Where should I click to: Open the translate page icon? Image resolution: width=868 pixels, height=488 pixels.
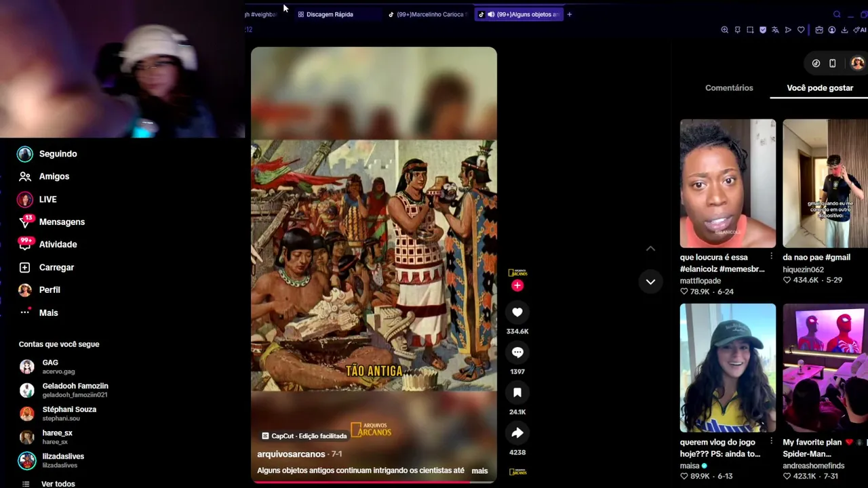pyautogui.click(x=775, y=30)
